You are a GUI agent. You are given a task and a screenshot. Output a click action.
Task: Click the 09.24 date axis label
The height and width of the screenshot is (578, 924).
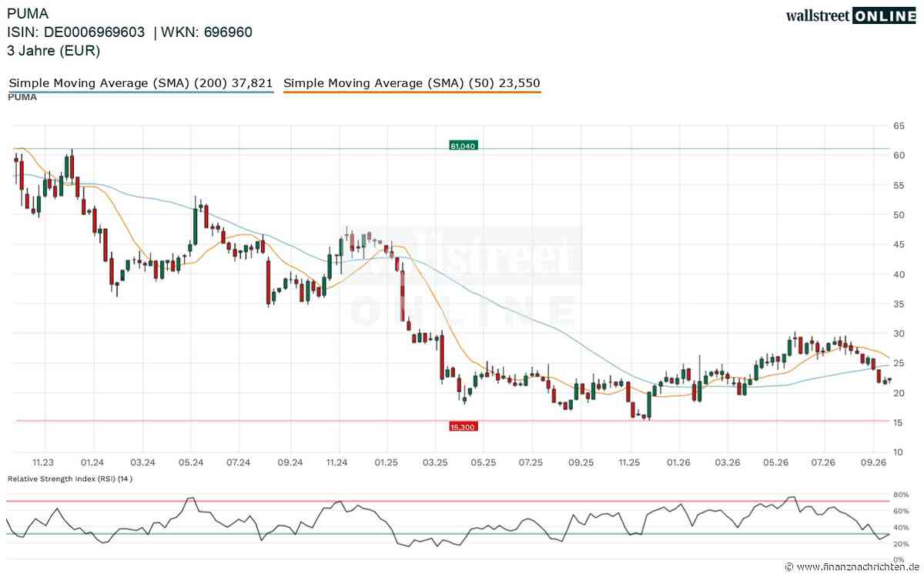point(289,462)
